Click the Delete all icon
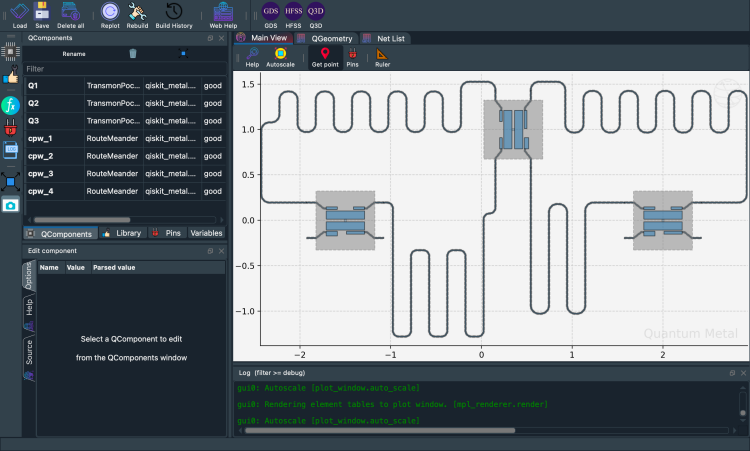Viewport: 750px width, 451px height. pyautogui.click(x=70, y=15)
